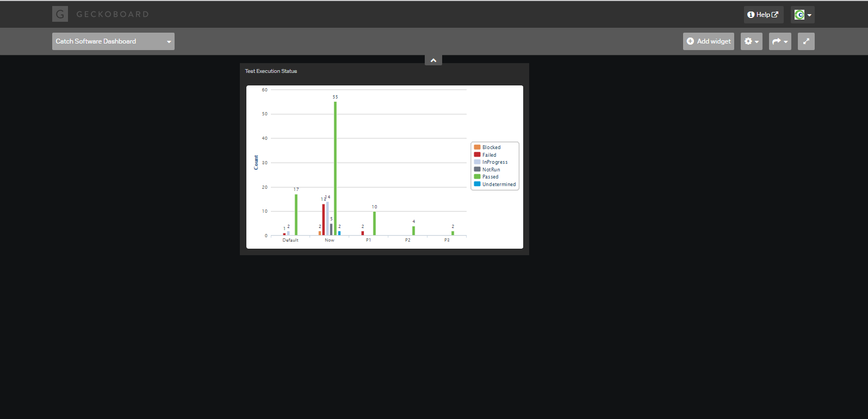This screenshot has height=419, width=868.
Task: Open the Help link
Action: click(763, 15)
